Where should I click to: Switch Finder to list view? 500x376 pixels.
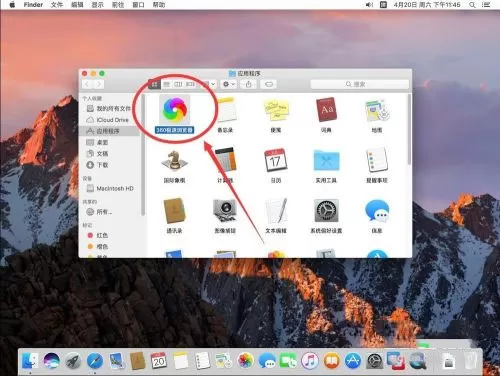tap(166, 84)
